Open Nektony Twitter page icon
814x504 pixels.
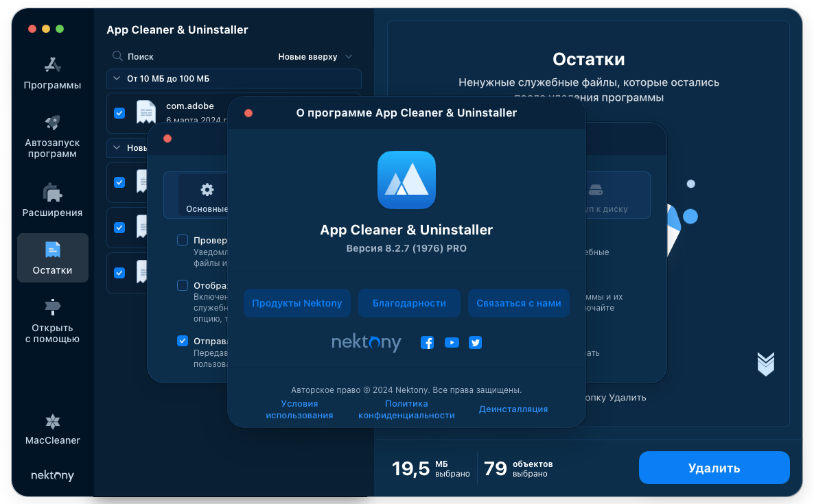(475, 343)
